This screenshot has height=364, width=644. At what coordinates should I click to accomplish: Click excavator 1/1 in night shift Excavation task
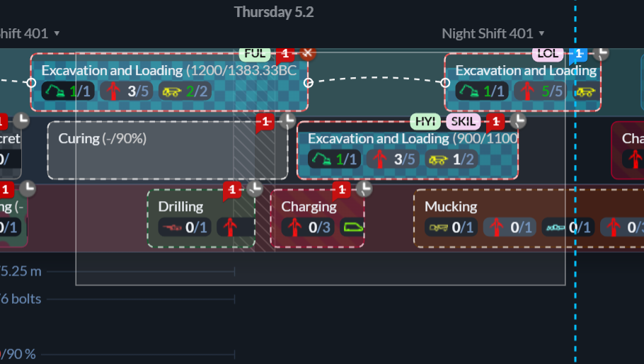coord(482,91)
